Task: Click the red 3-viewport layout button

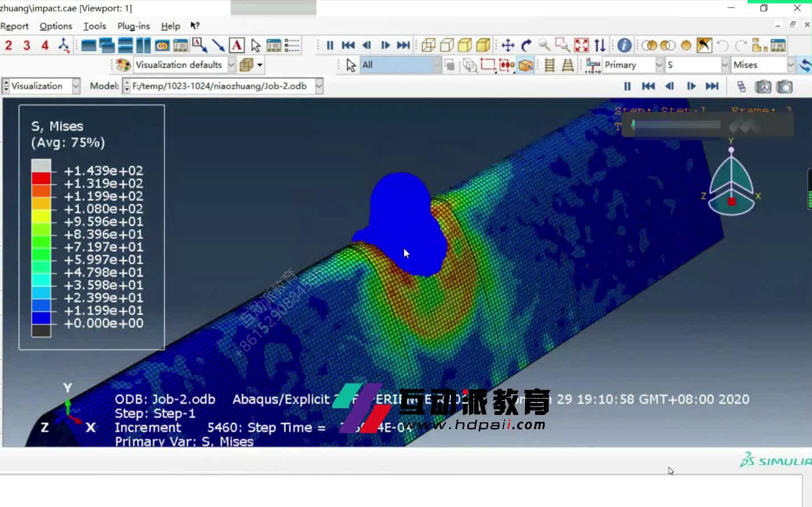Action: pos(26,45)
